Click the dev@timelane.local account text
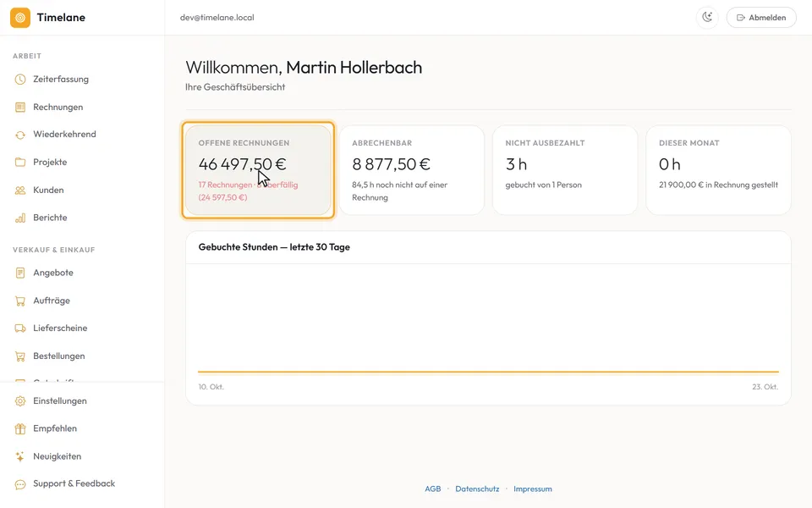 217,18
